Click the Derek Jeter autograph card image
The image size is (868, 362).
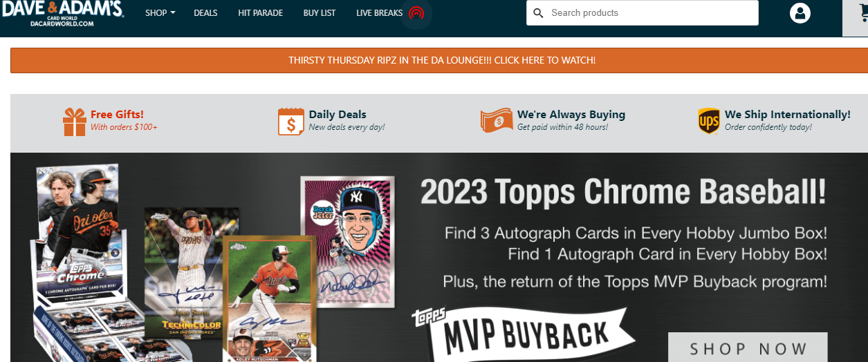pyautogui.click(x=348, y=242)
